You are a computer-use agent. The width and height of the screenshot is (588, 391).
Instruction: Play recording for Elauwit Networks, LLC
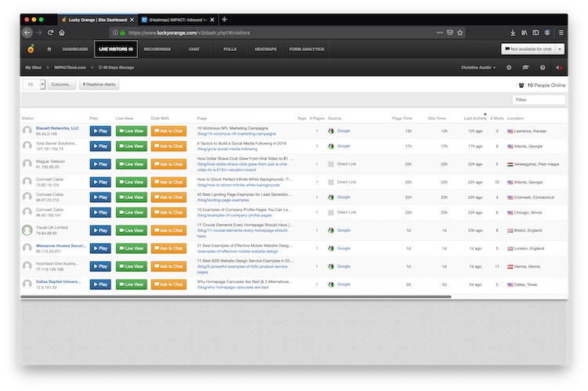pyautogui.click(x=100, y=131)
